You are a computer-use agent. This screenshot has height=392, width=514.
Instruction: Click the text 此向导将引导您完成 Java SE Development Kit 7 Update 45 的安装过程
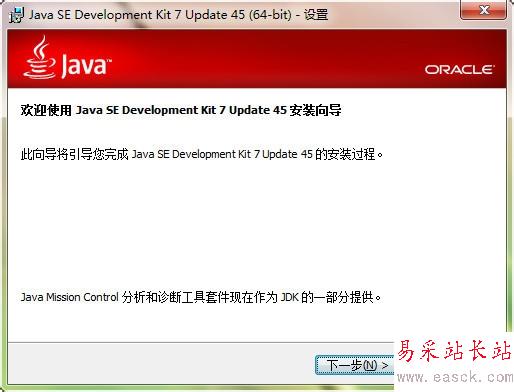202,154
